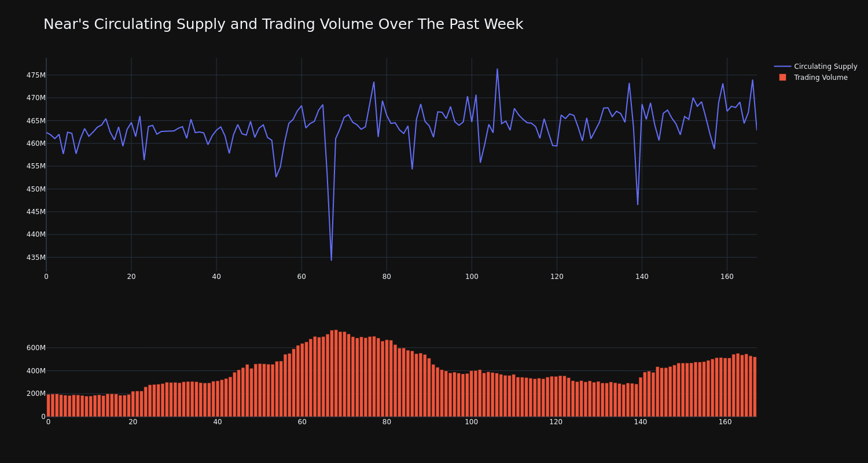Click the 455M y-axis label
This screenshot has width=868, height=463.
pos(36,166)
